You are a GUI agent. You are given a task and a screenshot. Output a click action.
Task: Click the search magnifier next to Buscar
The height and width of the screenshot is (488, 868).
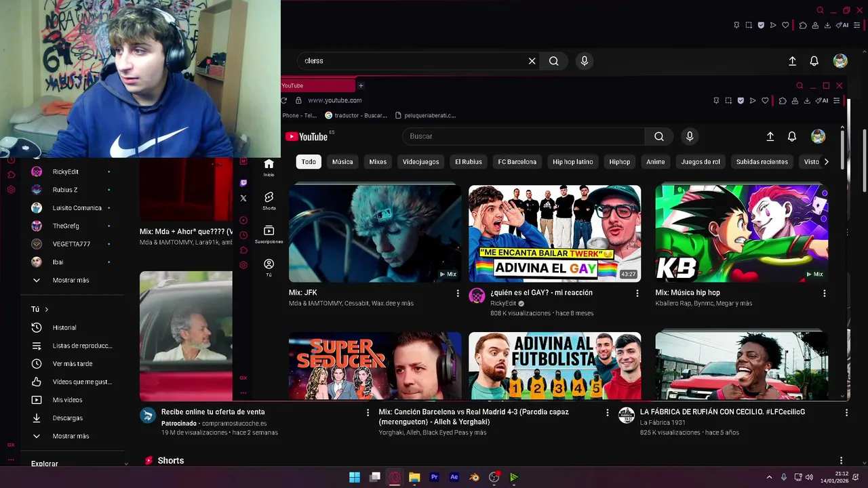pos(659,136)
